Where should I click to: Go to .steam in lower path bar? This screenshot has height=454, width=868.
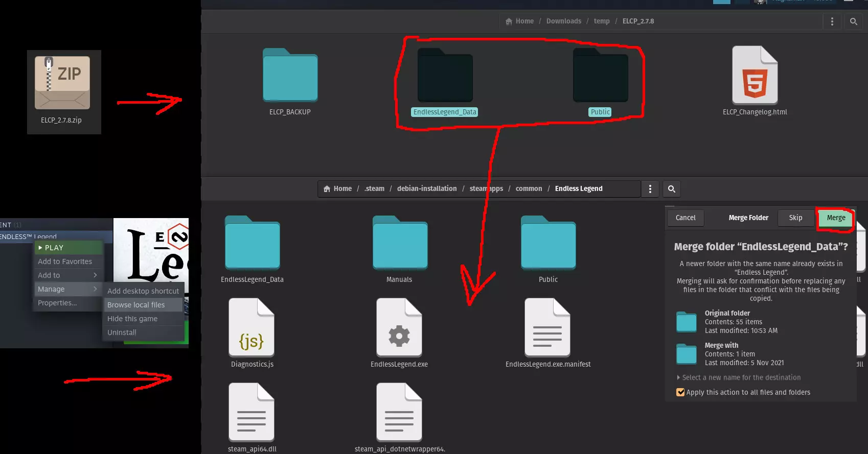[x=374, y=189]
